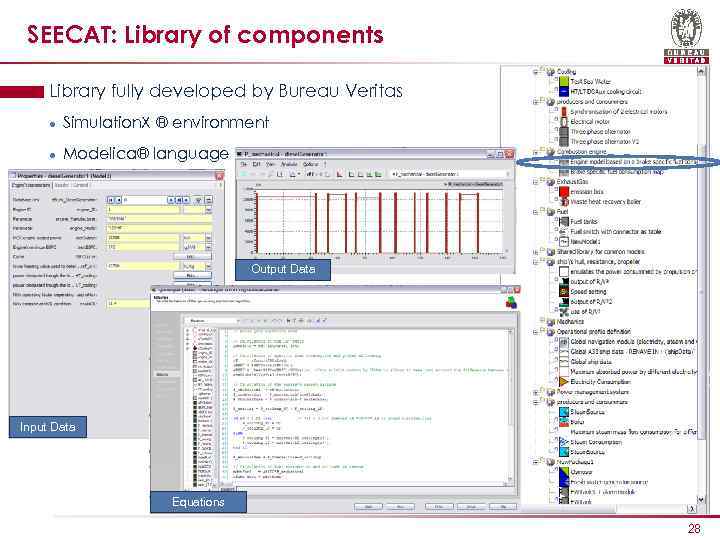The width and height of the screenshot is (720, 540).
Task: Click the Three phase alternator V2 icon
Action: click(x=564, y=141)
